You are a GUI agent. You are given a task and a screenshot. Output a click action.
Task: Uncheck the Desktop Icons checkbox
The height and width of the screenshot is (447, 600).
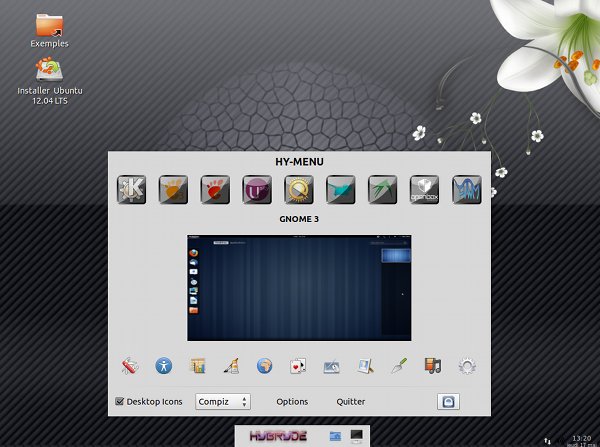coord(119,401)
